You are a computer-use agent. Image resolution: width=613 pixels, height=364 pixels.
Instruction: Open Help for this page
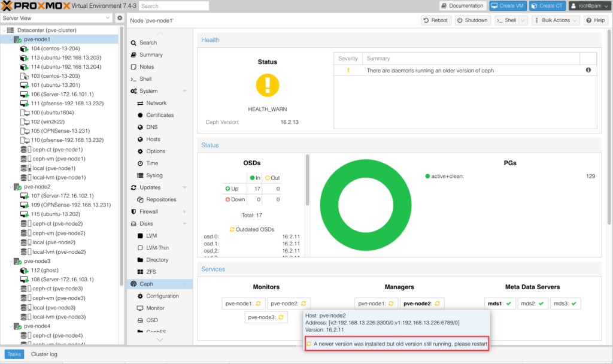596,20
